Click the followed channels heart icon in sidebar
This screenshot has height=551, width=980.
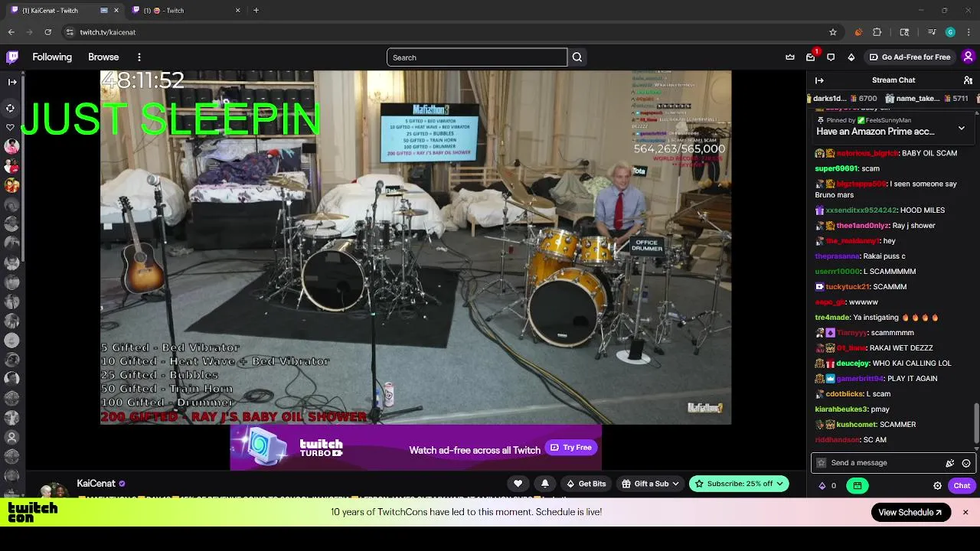(x=11, y=127)
